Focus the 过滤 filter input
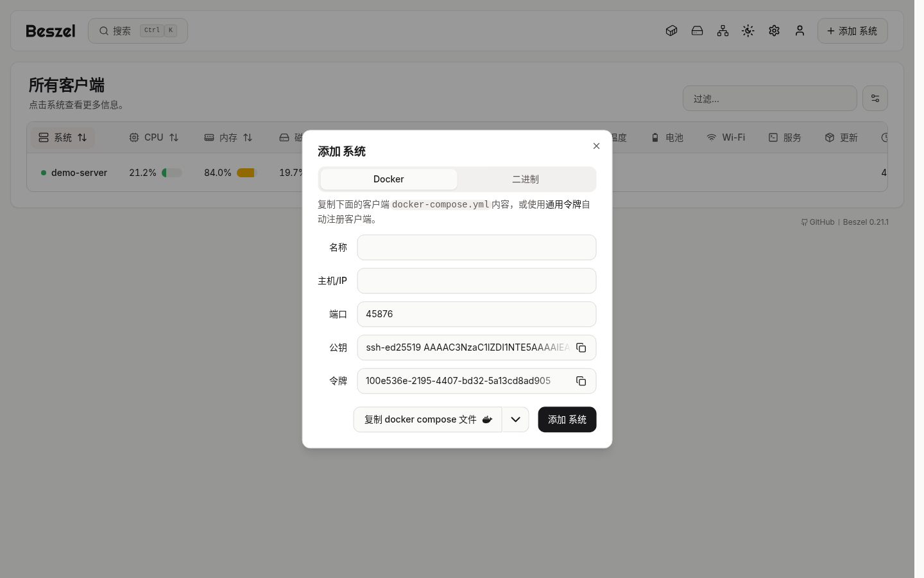Screen dimensions: 924x578 pos(770,98)
